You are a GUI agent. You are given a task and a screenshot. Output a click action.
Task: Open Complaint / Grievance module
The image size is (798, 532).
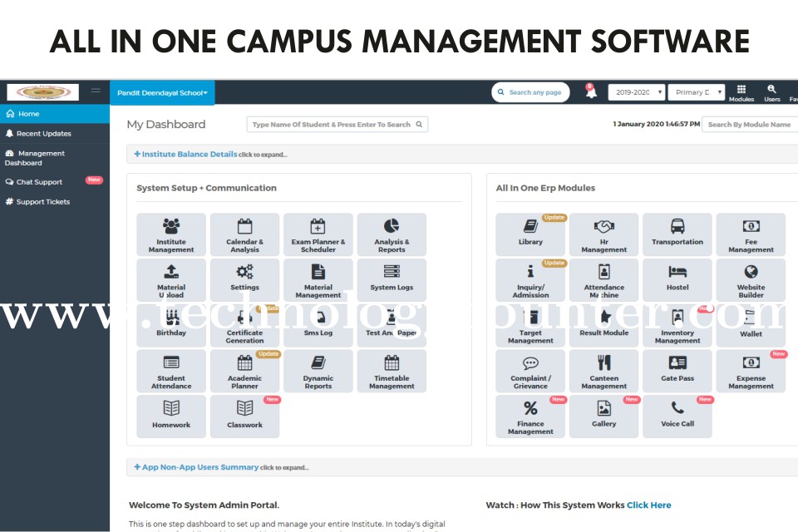(530, 371)
